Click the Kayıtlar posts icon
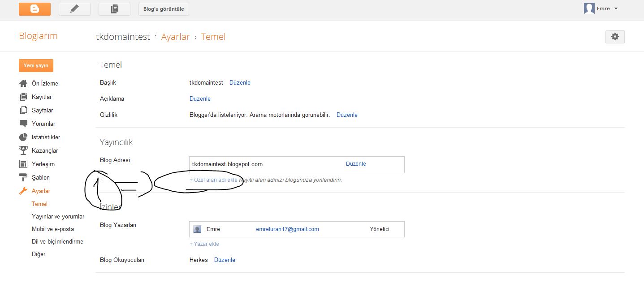This screenshot has width=644, height=283. point(24,97)
